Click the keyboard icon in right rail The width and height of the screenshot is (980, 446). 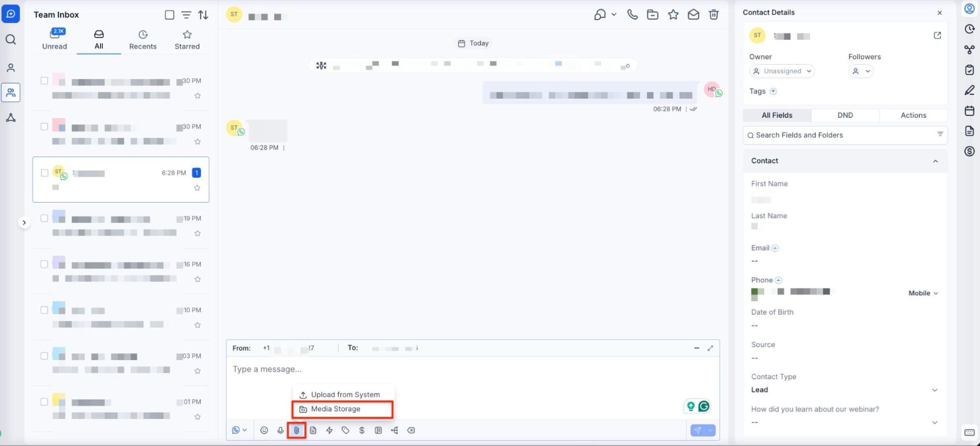[969, 432]
